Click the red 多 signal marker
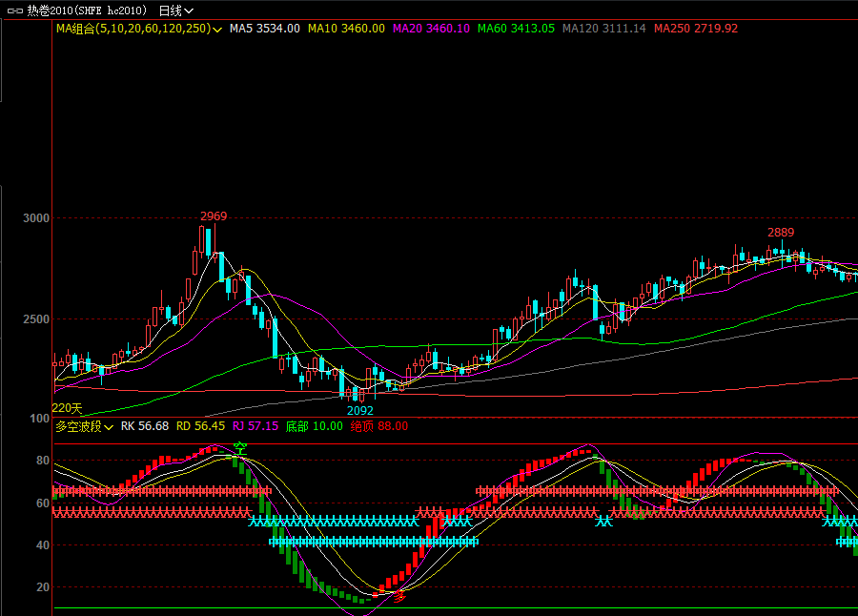The width and height of the screenshot is (858, 616). [400, 596]
